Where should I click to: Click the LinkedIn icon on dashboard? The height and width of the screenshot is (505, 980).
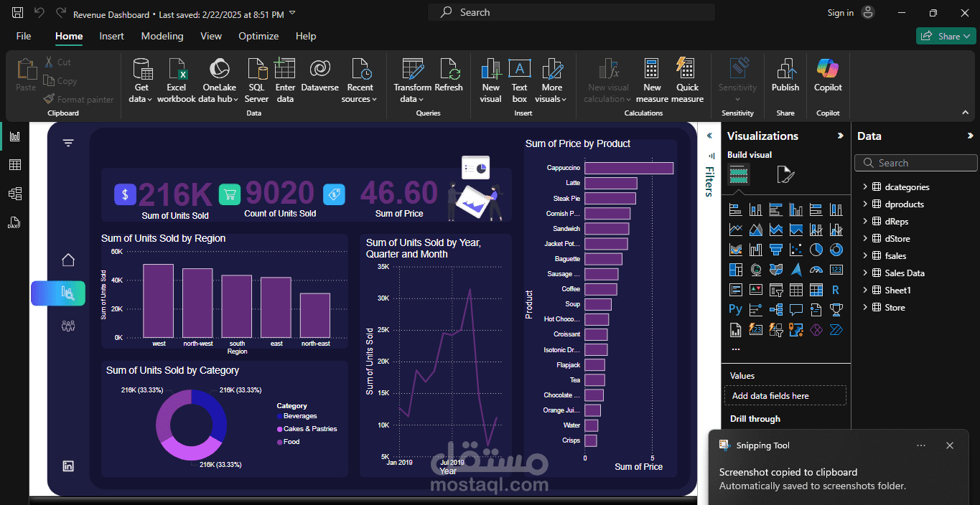click(x=68, y=466)
